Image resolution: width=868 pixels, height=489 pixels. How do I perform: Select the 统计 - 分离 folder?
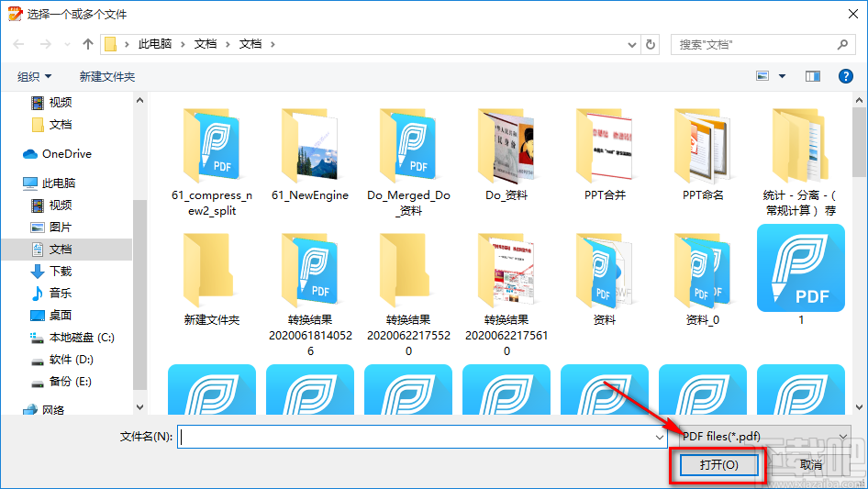pyautogui.click(x=800, y=163)
